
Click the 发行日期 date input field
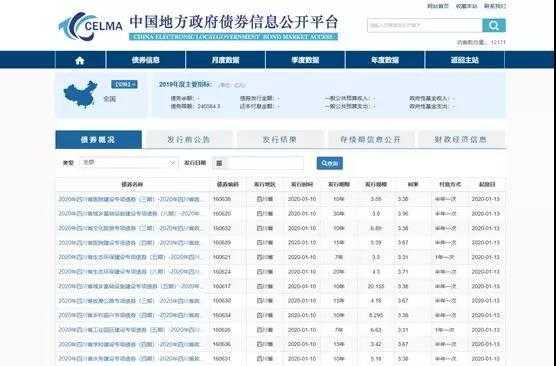pyautogui.click(x=258, y=163)
